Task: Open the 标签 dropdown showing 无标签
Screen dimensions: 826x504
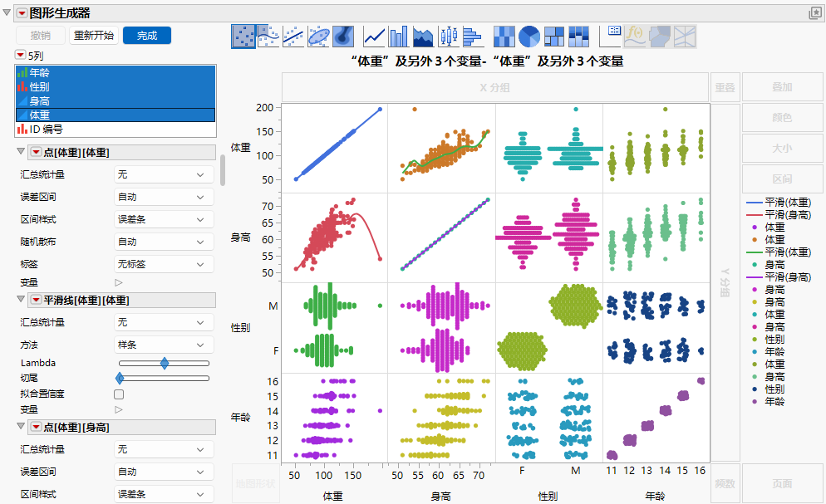Action: (x=164, y=264)
